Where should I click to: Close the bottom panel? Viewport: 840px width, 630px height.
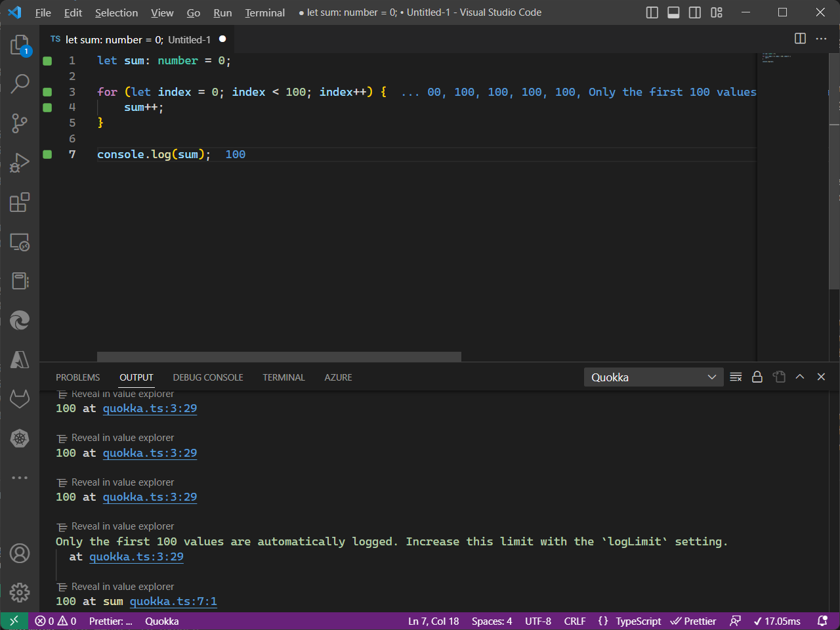[821, 377]
